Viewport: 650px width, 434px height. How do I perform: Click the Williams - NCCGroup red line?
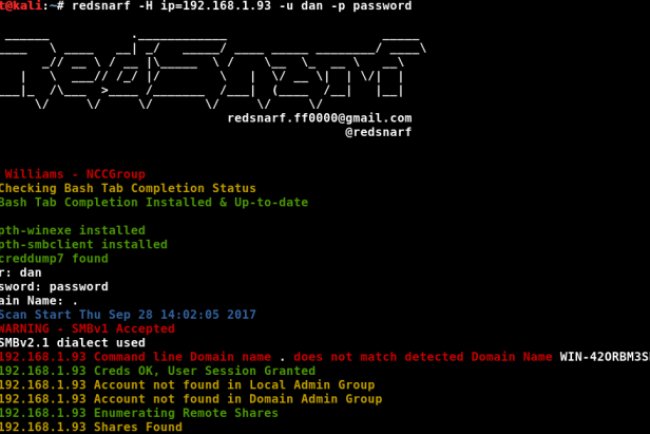pos(75,174)
